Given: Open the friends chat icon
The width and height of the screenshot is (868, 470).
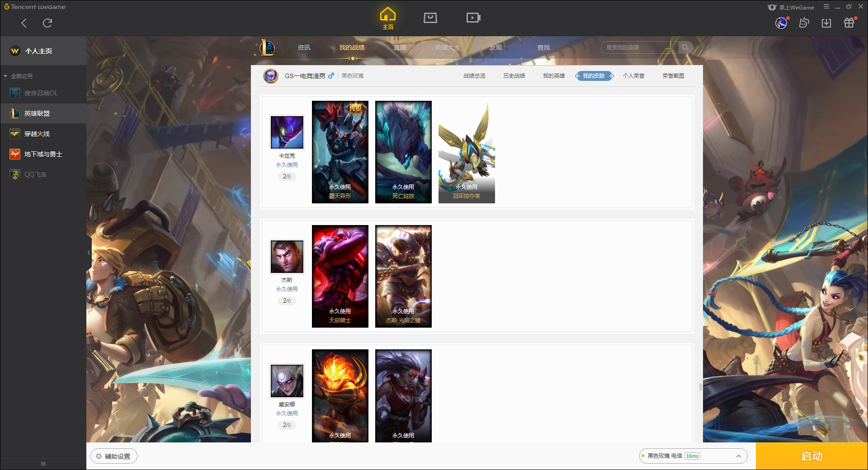Looking at the screenshot, I should click(804, 23).
